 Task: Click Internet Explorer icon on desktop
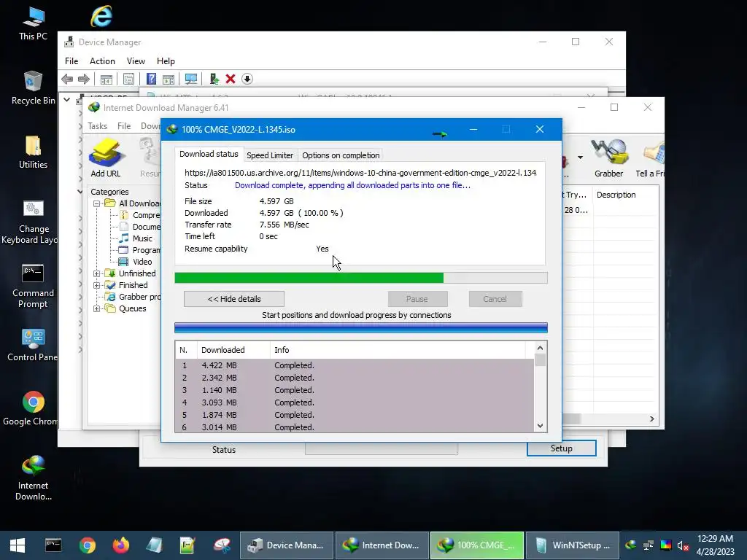click(x=101, y=16)
